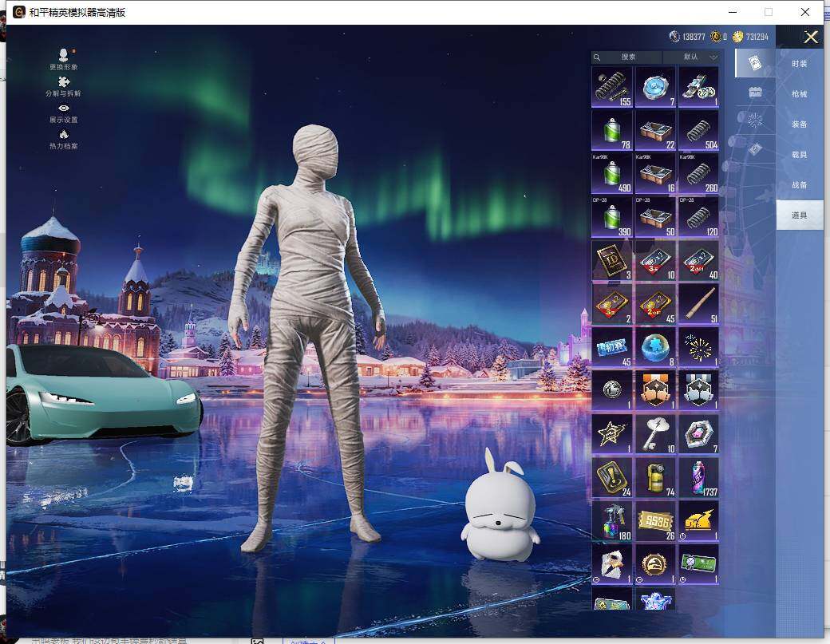The image size is (830, 644).
Task: Select the hexagon gem item with 7
Action: click(x=699, y=434)
